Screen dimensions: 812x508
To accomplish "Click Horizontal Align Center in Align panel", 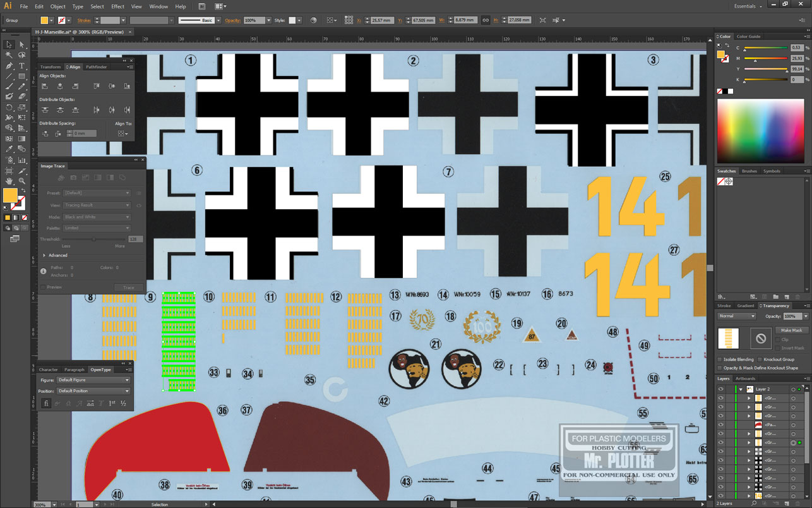I will [60, 86].
